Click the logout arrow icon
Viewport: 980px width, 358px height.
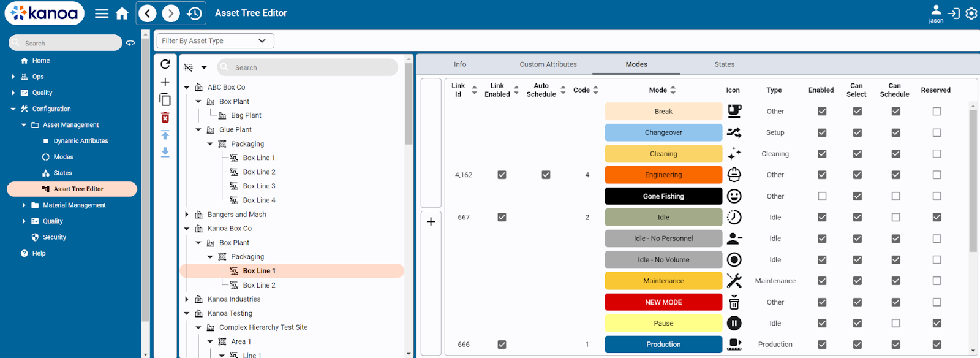pos(954,13)
